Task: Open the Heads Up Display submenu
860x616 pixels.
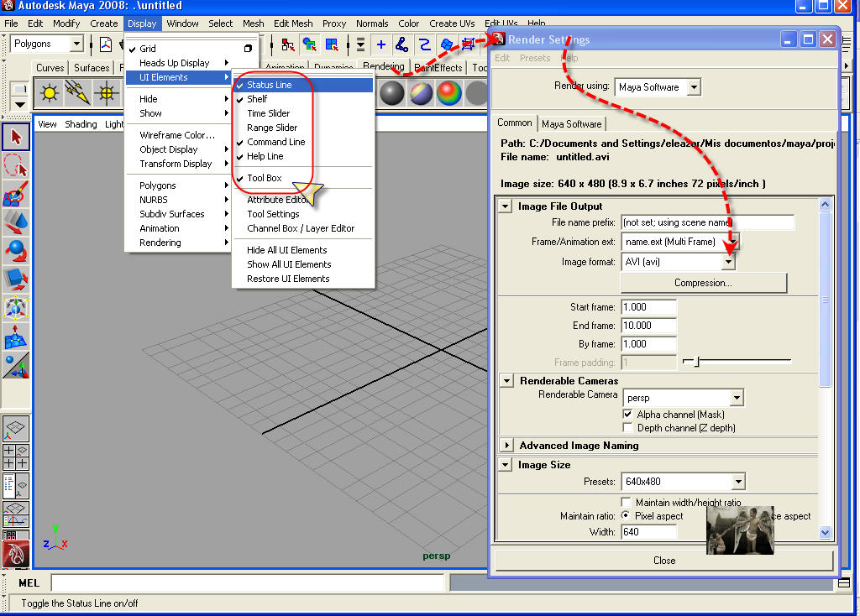Action: 178,63
